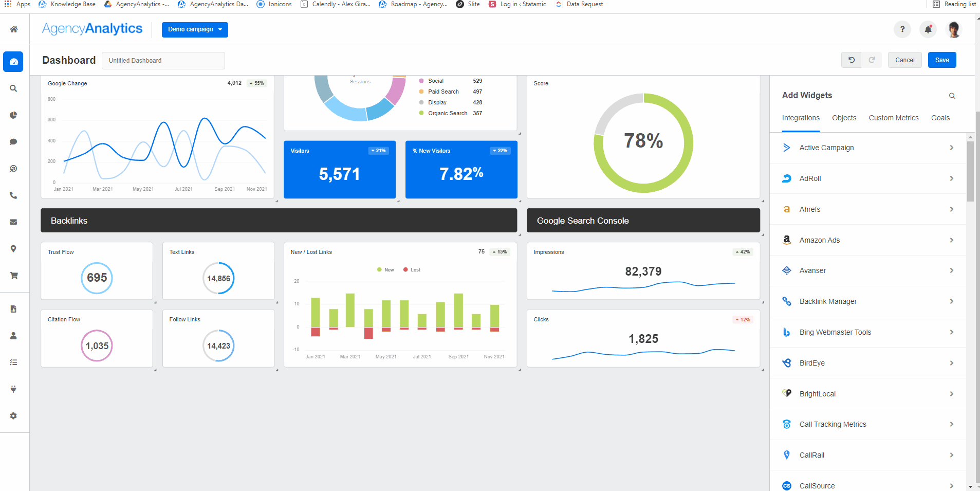Open the Knowledge Base bookmark
Screen dimensions: 980x491
[67, 4]
